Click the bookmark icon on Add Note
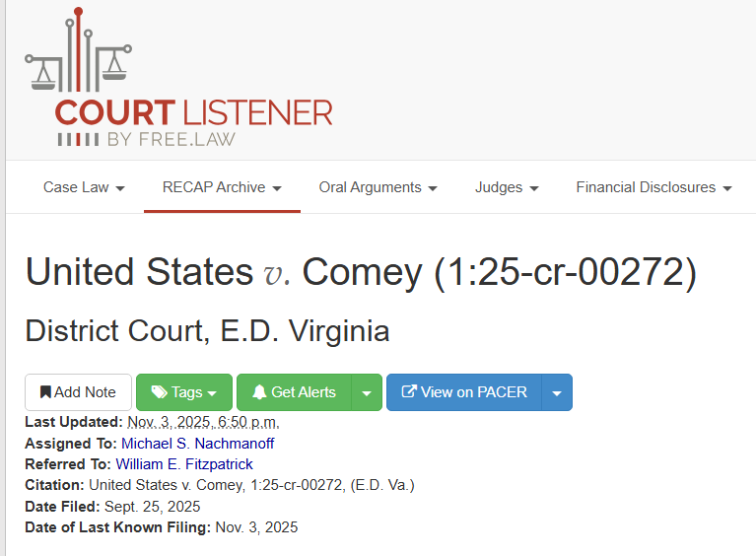The image size is (756, 556). pos(45,392)
